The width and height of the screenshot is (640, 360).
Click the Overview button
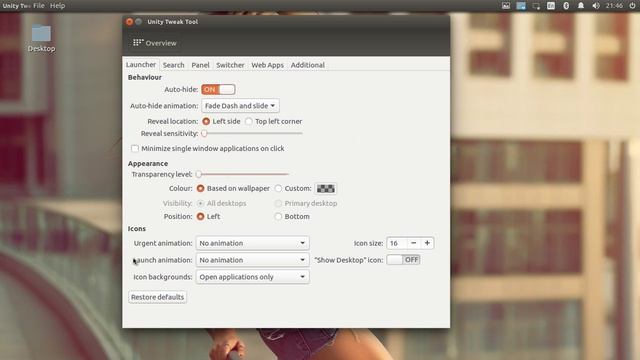pos(155,43)
